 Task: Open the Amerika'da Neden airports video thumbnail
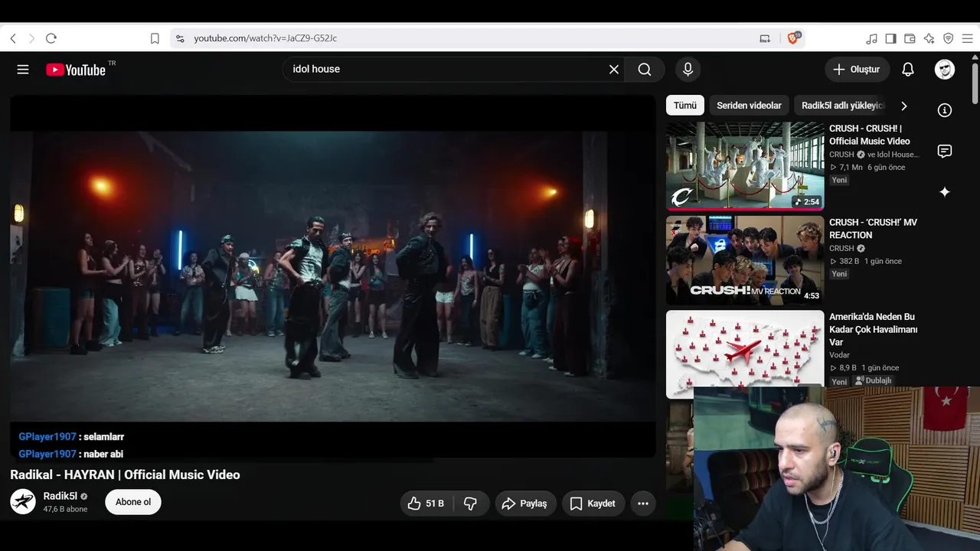tap(745, 354)
